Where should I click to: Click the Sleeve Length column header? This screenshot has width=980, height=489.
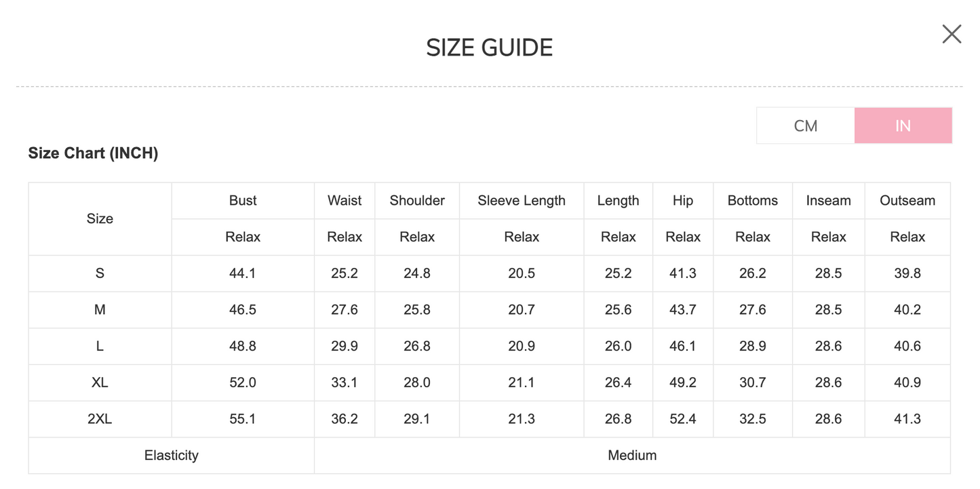pyautogui.click(x=521, y=200)
